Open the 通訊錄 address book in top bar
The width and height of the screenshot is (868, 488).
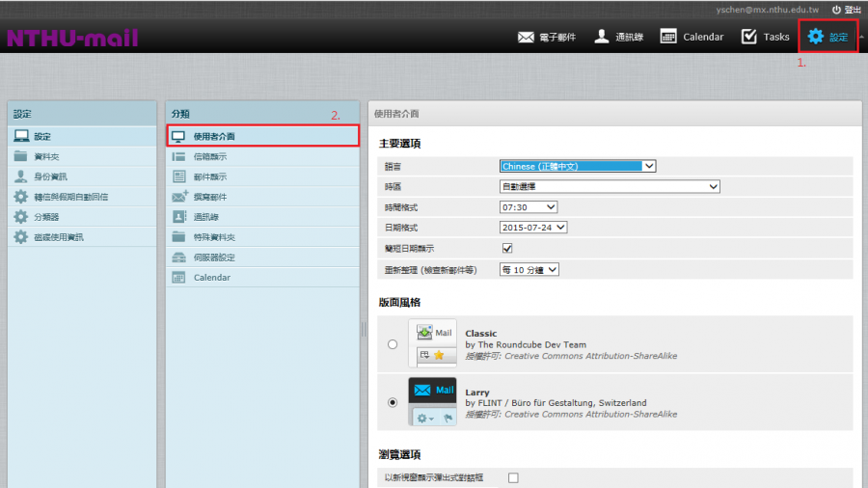click(x=602, y=37)
